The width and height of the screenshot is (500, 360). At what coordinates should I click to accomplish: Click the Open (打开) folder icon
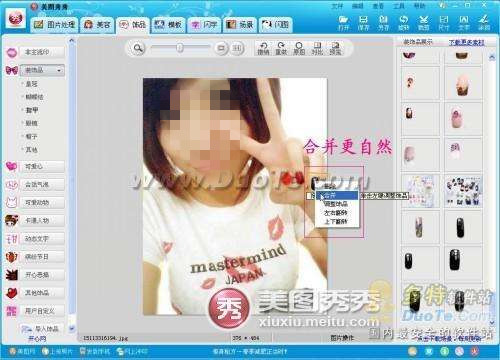(343, 23)
